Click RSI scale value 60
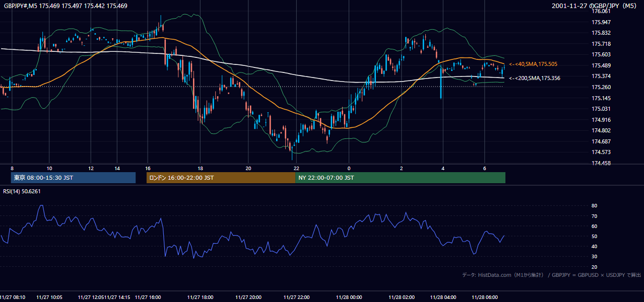The image size is (644, 302). tap(595, 226)
